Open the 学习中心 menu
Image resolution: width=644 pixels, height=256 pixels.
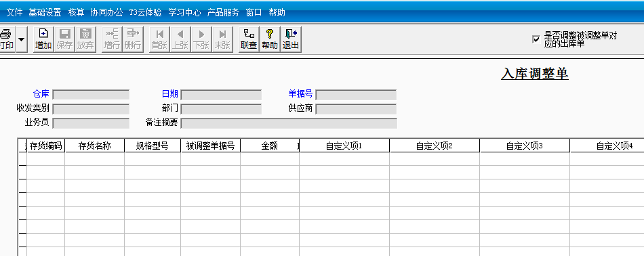[x=184, y=12]
